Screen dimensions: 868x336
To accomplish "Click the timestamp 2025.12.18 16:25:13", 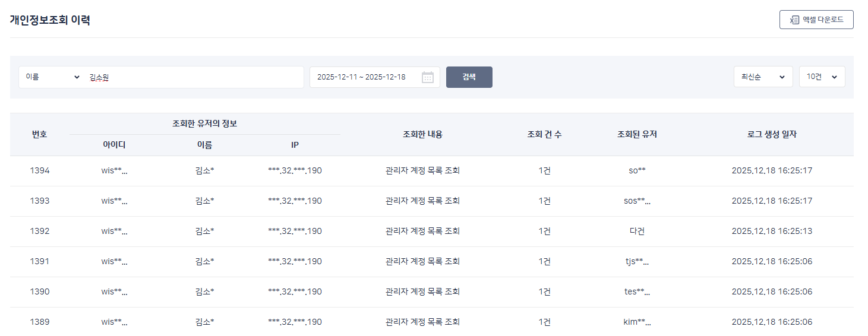I will tap(772, 232).
